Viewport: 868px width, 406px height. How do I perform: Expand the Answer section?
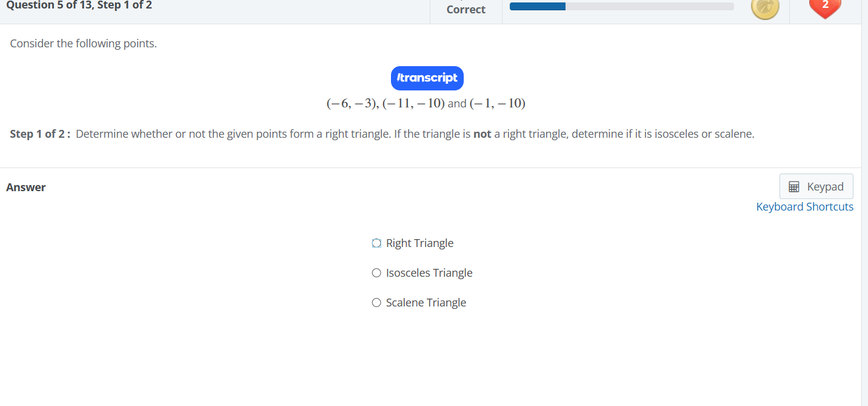[x=26, y=187]
